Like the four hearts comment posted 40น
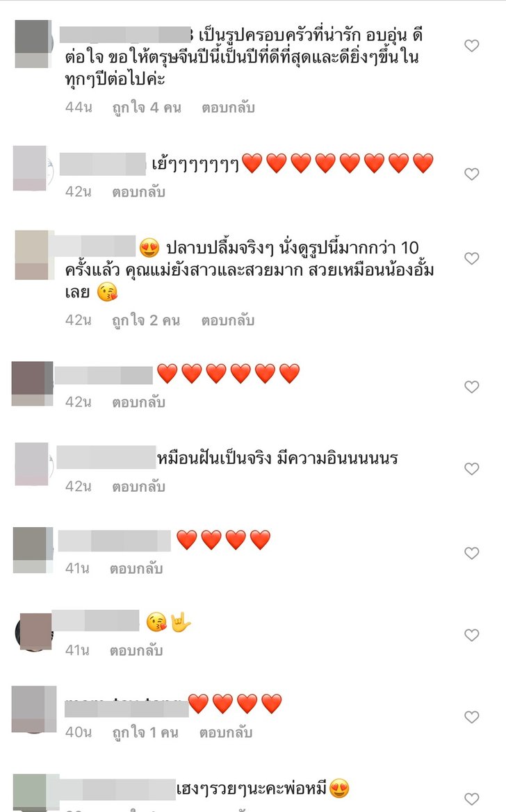506x812 pixels. pos(471,717)
